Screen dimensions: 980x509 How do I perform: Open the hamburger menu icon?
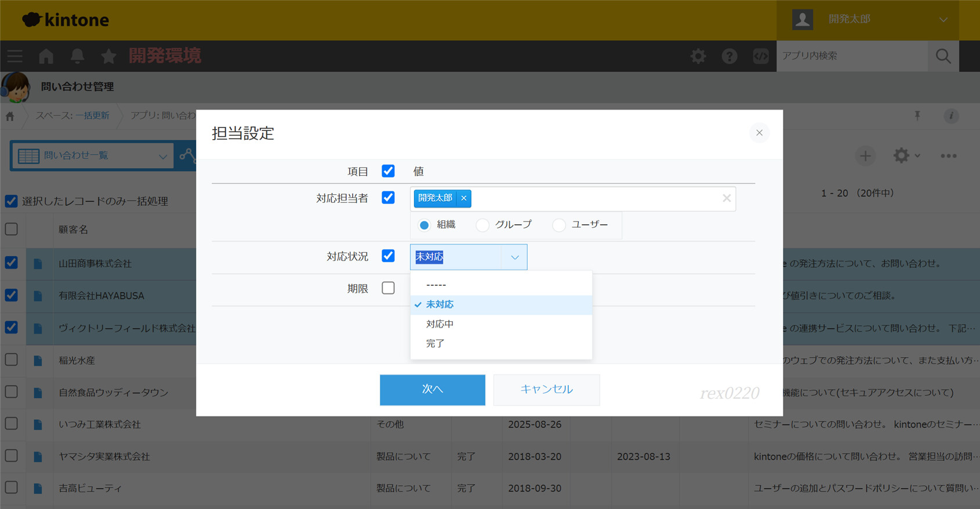(x=15, y=56)
